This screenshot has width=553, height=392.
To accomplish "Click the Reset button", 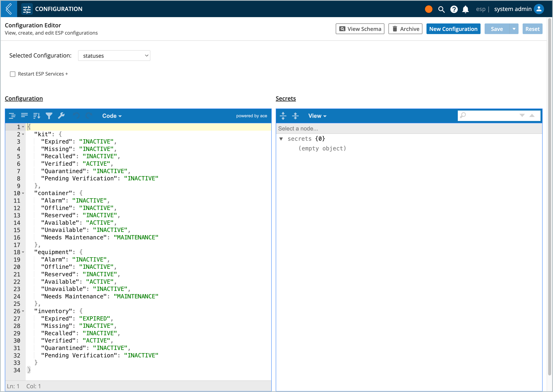I will [x=533, y=29].
